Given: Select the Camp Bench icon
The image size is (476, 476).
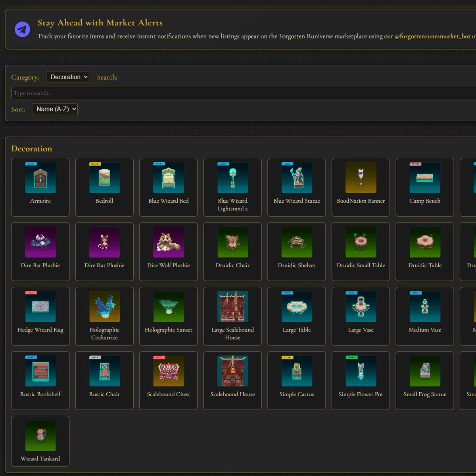Looking at the screenshot, I should click(425, 178).
